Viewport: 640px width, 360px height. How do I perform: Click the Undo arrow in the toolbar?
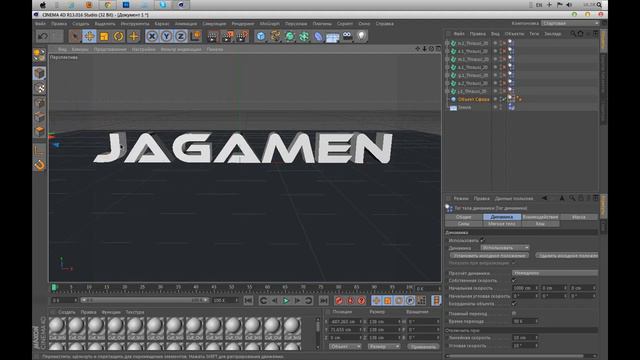[42, 36]
